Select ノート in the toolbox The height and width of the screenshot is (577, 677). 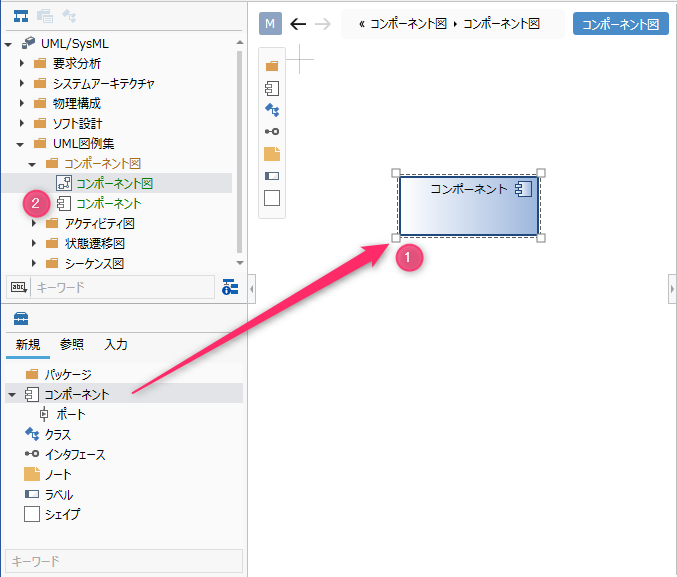point(58,475)
